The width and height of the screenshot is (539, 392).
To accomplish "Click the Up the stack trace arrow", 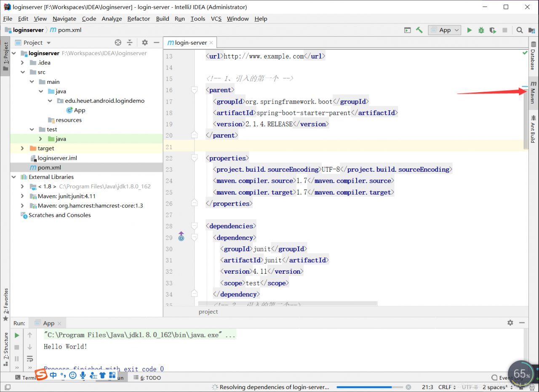I will coord(30,335).
